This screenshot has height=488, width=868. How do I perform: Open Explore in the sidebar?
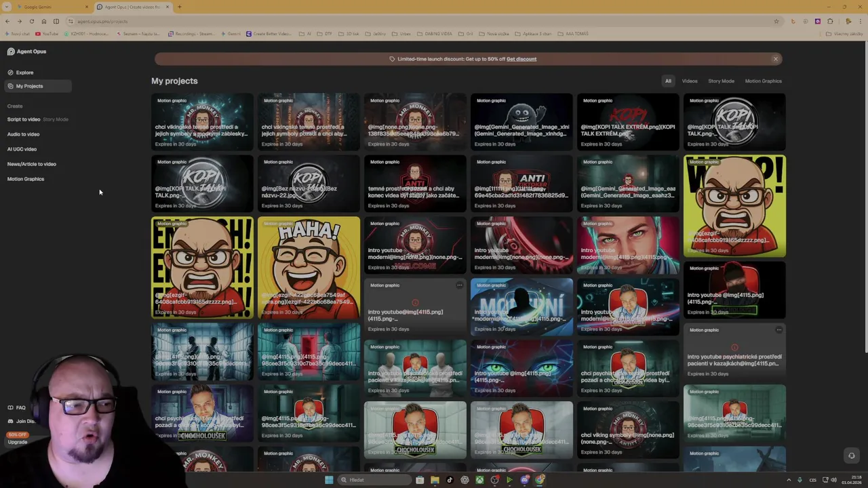pos(20,73)
